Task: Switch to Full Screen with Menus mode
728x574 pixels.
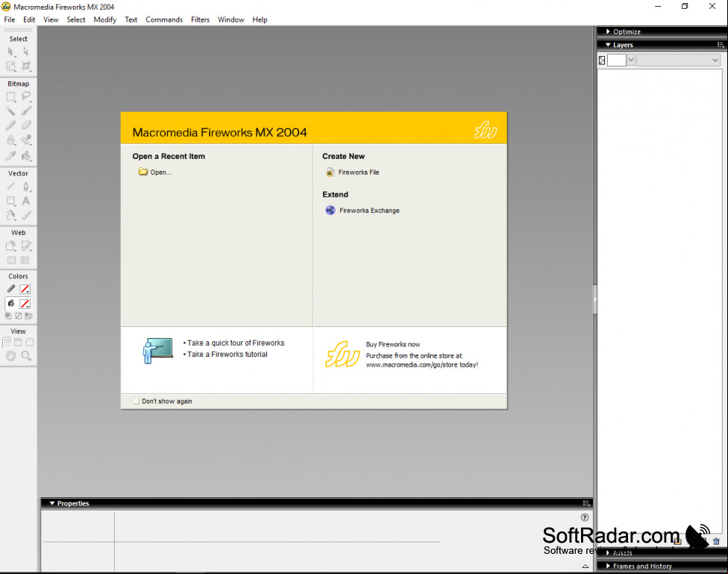Action: tap(18, 343)
